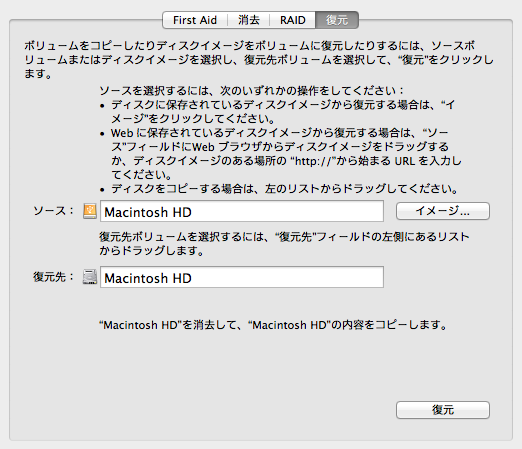
Task: Click the 復元先: label
Action: [x=53, y=277]
